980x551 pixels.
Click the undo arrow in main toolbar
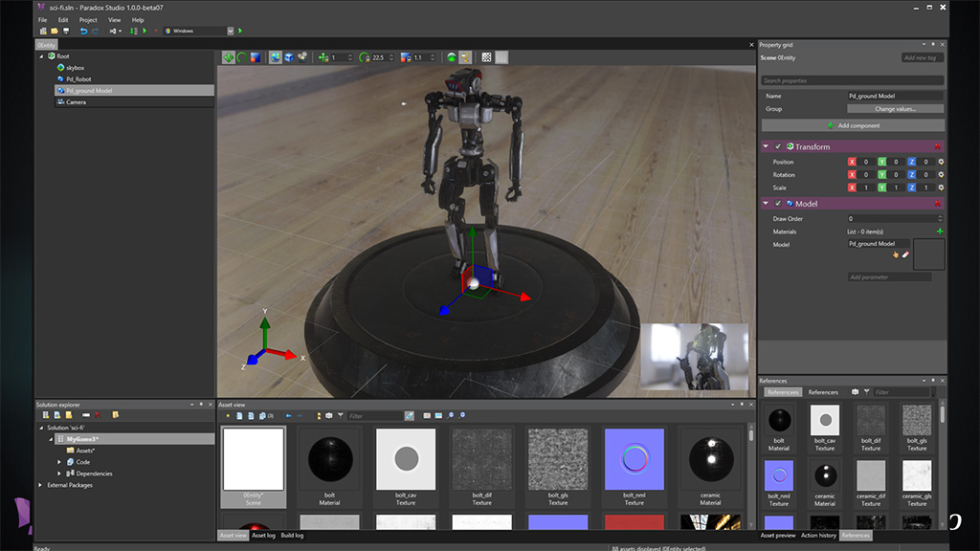point(83,31)
